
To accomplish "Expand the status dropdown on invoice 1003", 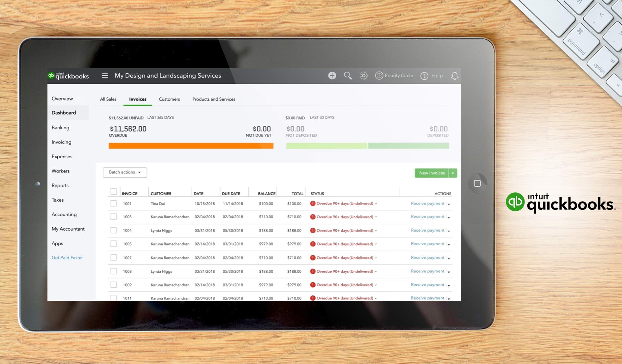I will (x=376, y=217).
